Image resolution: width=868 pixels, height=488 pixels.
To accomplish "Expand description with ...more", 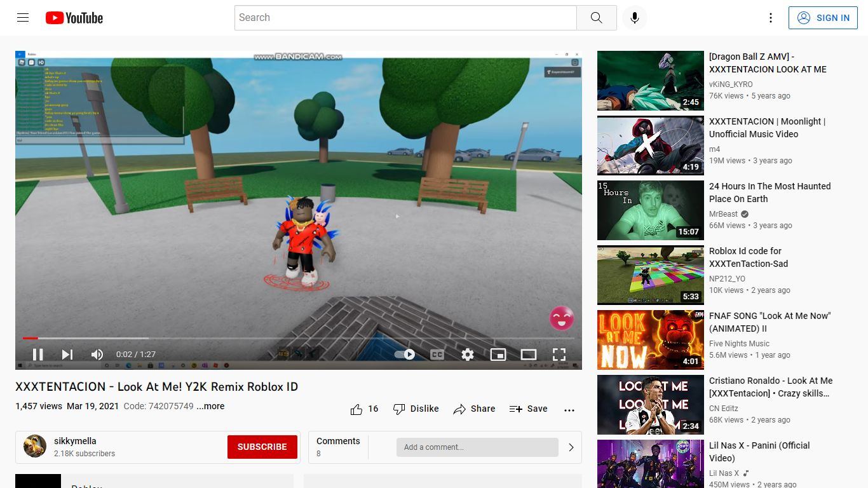I will tap(210, 406).
